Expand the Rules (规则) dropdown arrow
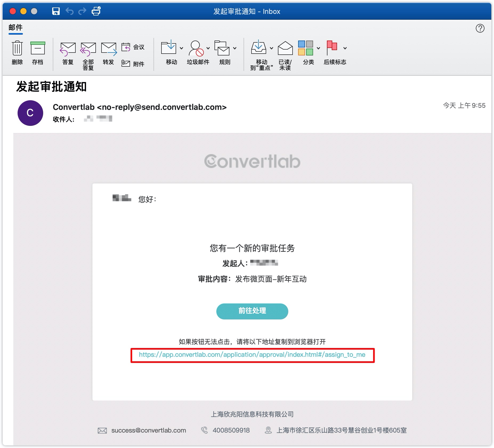Screen dimensions: 494x448 pyautogui.click(x=235, y=48)
